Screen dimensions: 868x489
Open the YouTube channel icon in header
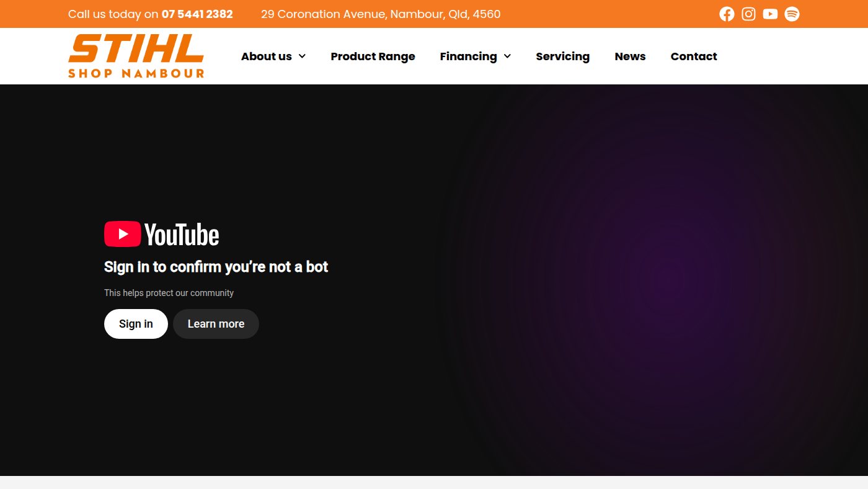(770, 14)
